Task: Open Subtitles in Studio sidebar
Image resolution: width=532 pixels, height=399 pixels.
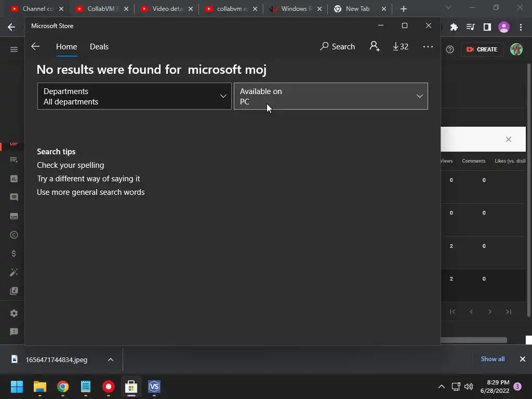Action: (x=14, y=216)
